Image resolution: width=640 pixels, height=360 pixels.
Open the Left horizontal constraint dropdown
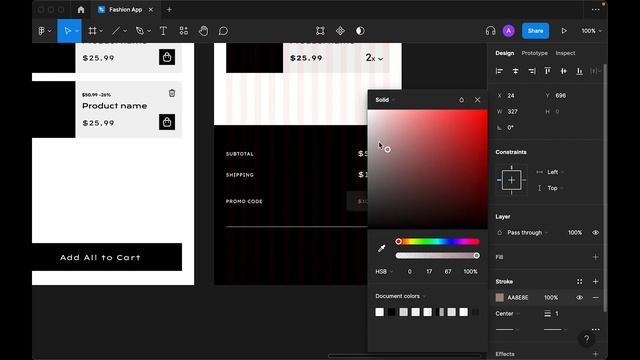[x=555, y=172]
